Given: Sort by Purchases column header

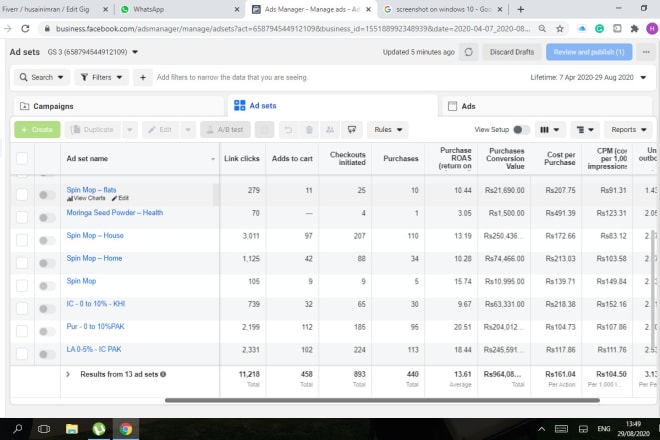Looking at the screenshot, I should [x=400, y=159].
